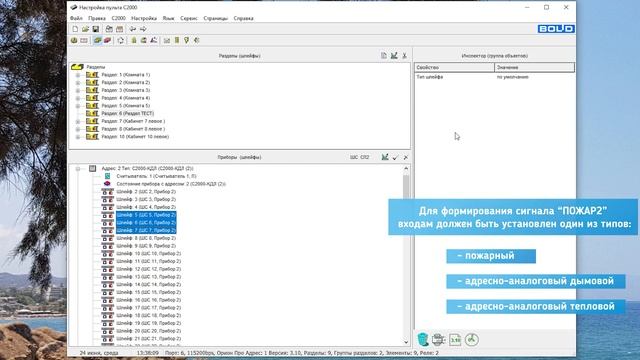Click the new page icon in Разделы header
The image size is (640, 360).
point(384,56)
